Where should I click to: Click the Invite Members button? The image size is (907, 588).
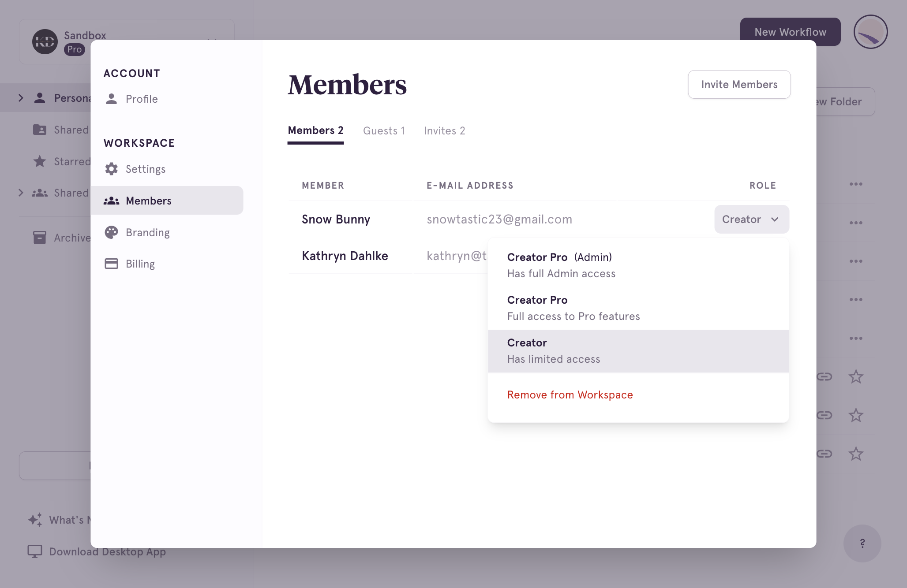[x=739, y=85]
